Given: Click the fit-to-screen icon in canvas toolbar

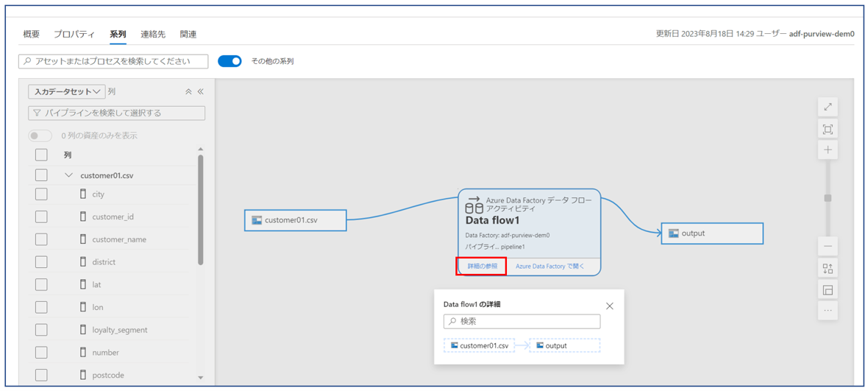Looking at the screenshot, I should [x=828, y=130].
